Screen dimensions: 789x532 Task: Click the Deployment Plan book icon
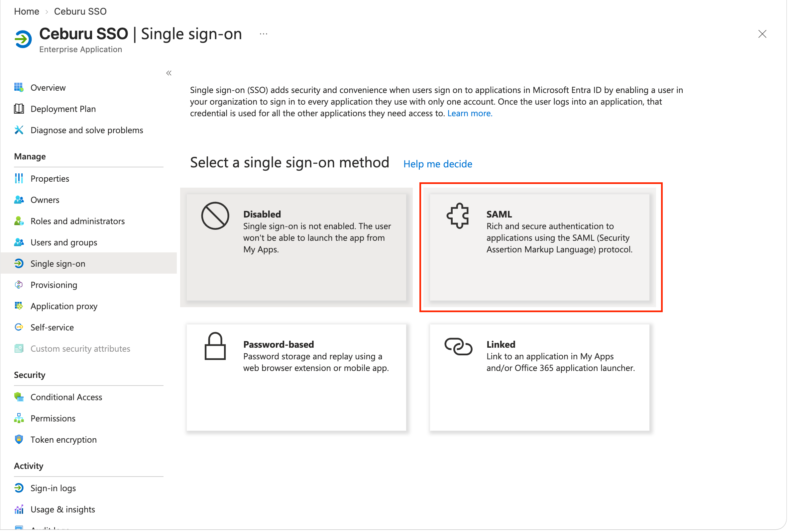(19, 109)
